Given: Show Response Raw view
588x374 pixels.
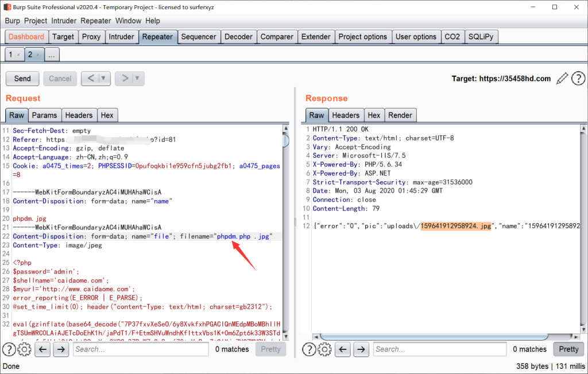Looking at the screenshot, I should click(316, 115).
